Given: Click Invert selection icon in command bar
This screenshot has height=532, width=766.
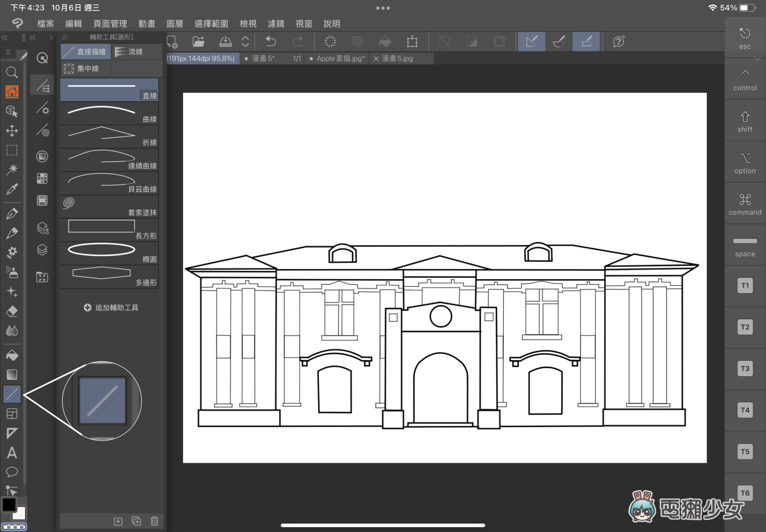Looking at the screenshot, I should click(472, 41).
